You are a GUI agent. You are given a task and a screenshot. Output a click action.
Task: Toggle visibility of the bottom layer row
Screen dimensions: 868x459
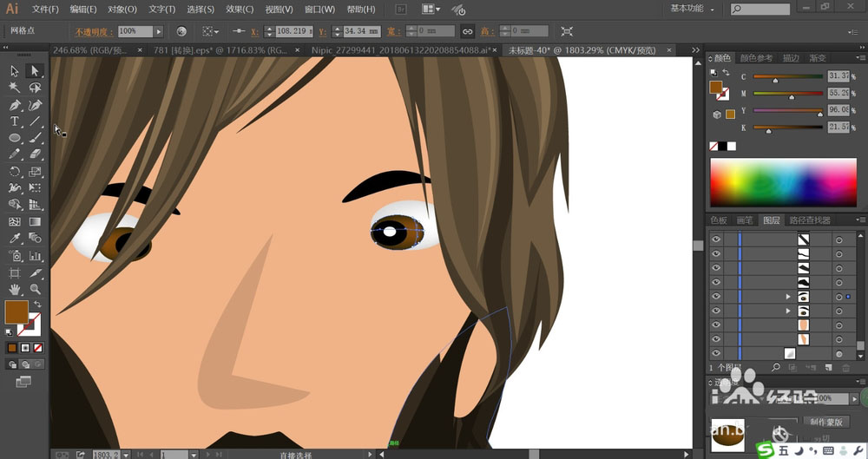click(716, 354)
